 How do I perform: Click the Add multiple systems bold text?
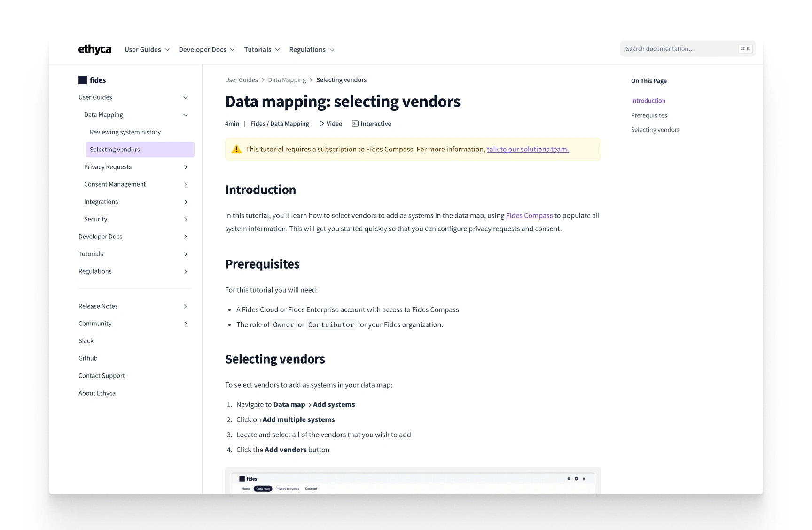[299, 419]
